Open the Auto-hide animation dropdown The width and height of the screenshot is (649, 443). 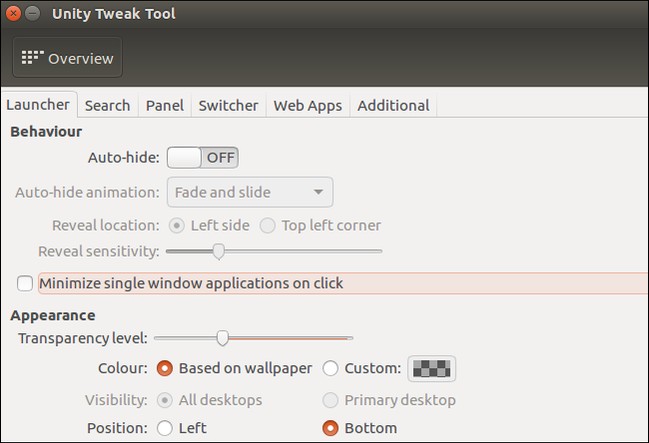tap(250, 192)
